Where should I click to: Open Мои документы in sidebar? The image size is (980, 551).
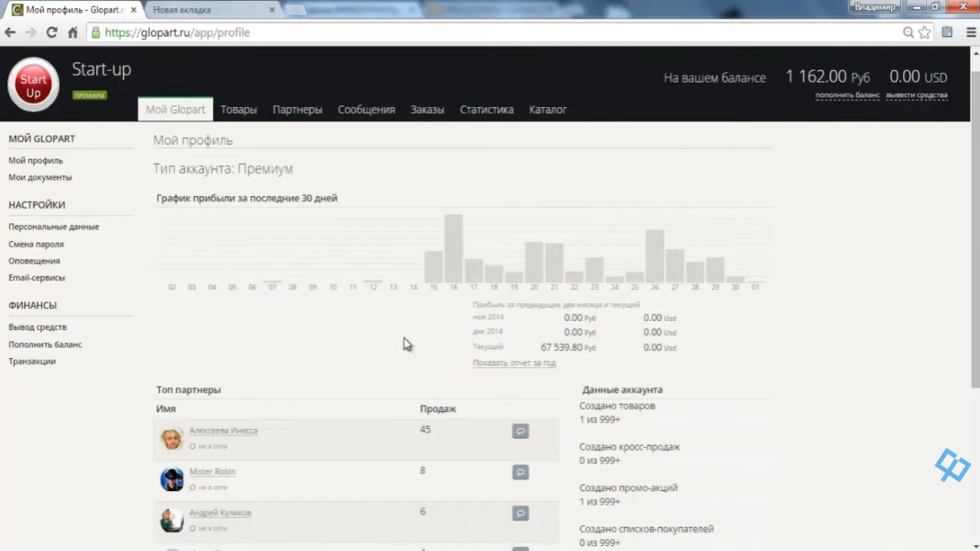pos(40,178)
